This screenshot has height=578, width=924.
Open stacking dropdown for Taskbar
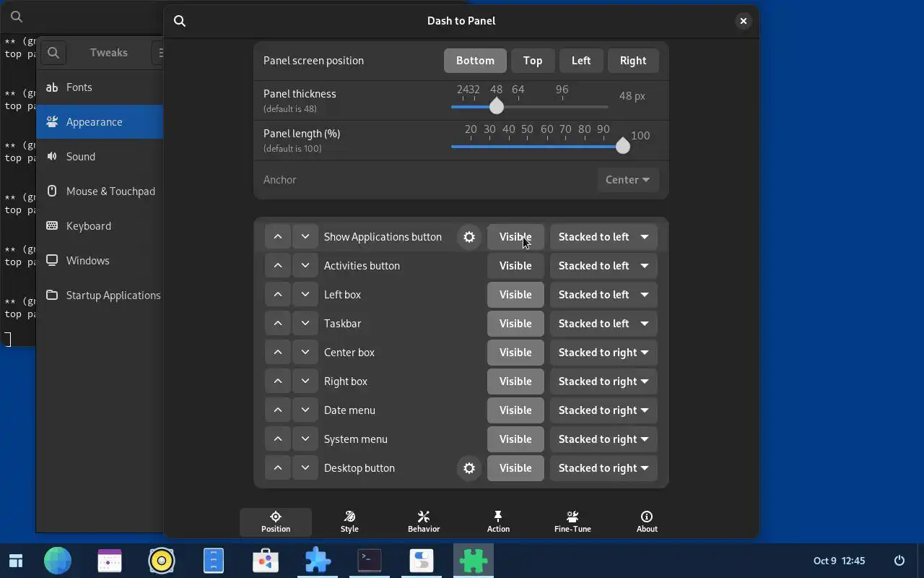pyautogui.click(x=603, y=324)
